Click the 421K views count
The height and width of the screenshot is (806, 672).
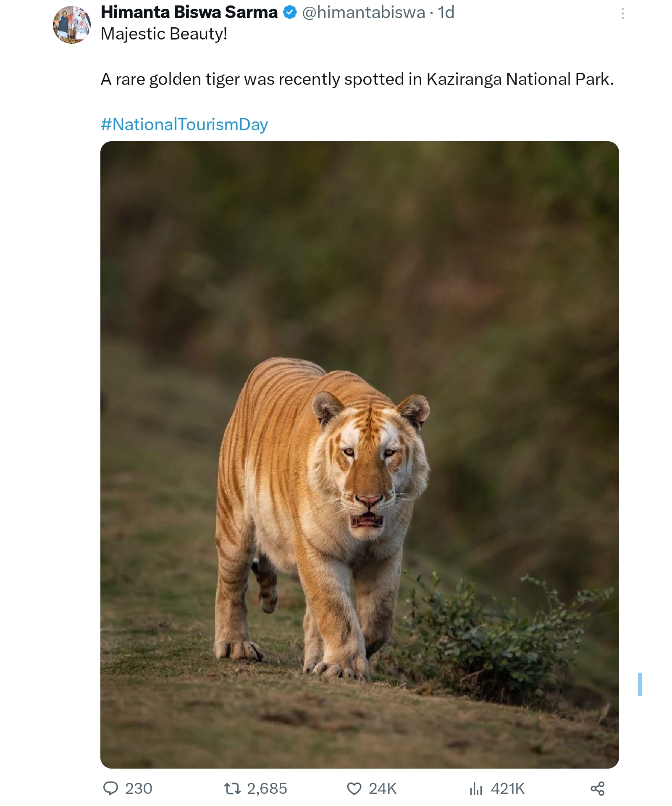508,789
